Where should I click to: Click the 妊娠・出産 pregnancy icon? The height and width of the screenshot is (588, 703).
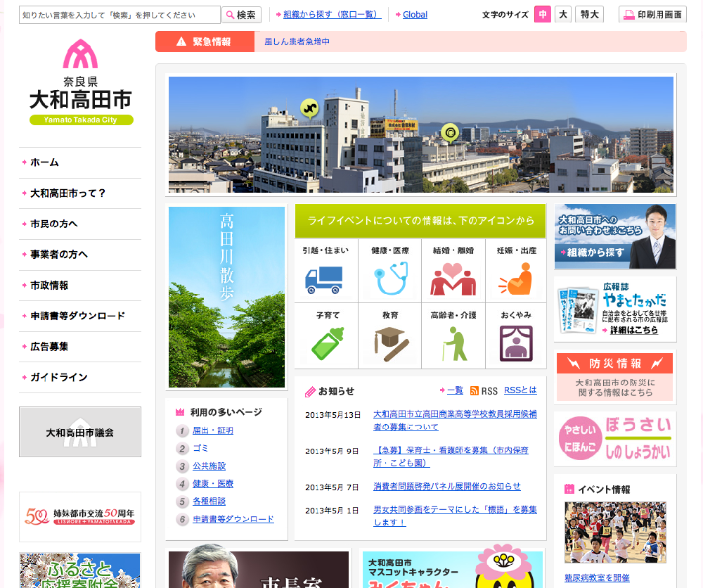pyautogui.click(x=516, y=278)
